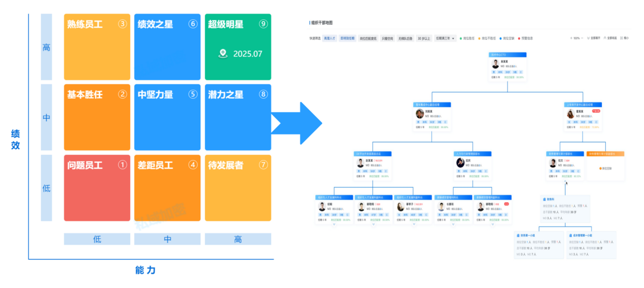Toggle the 即将到任期 quick filter
Viewport: 644px width, 288px height.
point(348,38)
